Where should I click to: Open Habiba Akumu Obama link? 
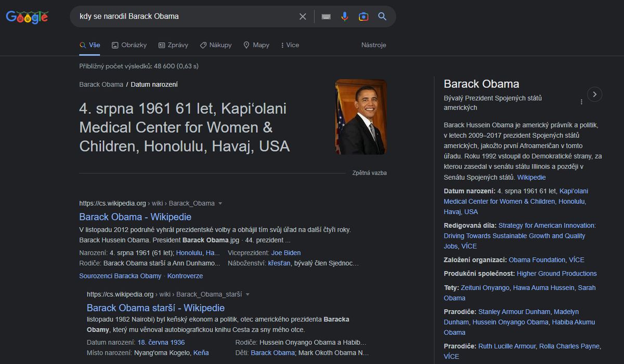coord(519,328)
